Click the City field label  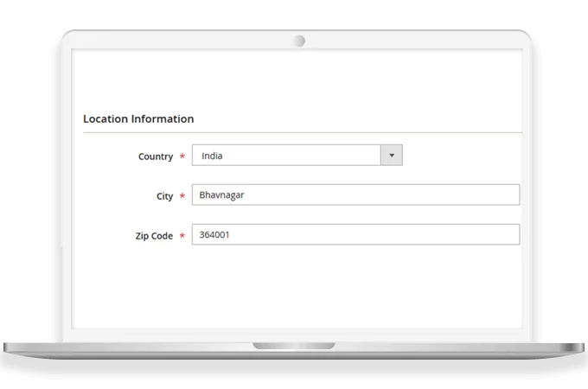click(164, 196)
